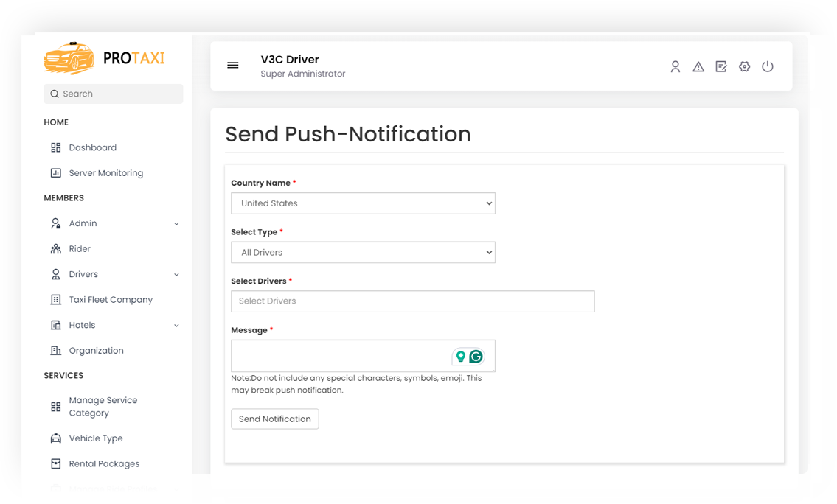The image size is (837, 504).
Task: Click the Vehicle Type car icon
Action: [x=55, y=438]
